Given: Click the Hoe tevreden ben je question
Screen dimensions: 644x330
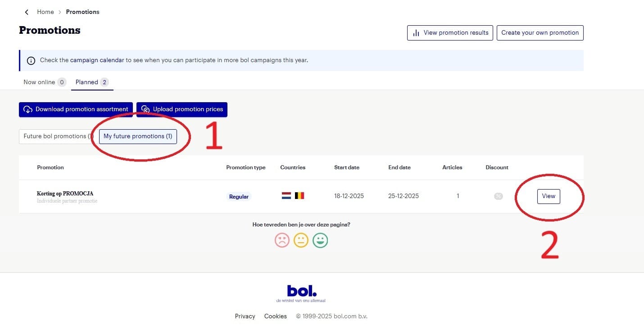Looking at the screenshot, I should click(x=301, y=225).
